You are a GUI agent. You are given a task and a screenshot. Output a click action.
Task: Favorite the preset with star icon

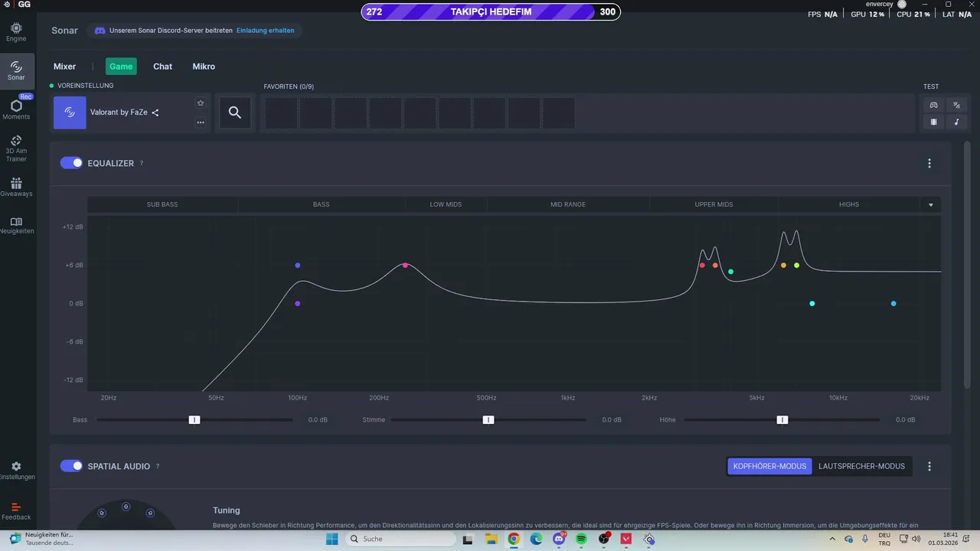tap(201, 103)
